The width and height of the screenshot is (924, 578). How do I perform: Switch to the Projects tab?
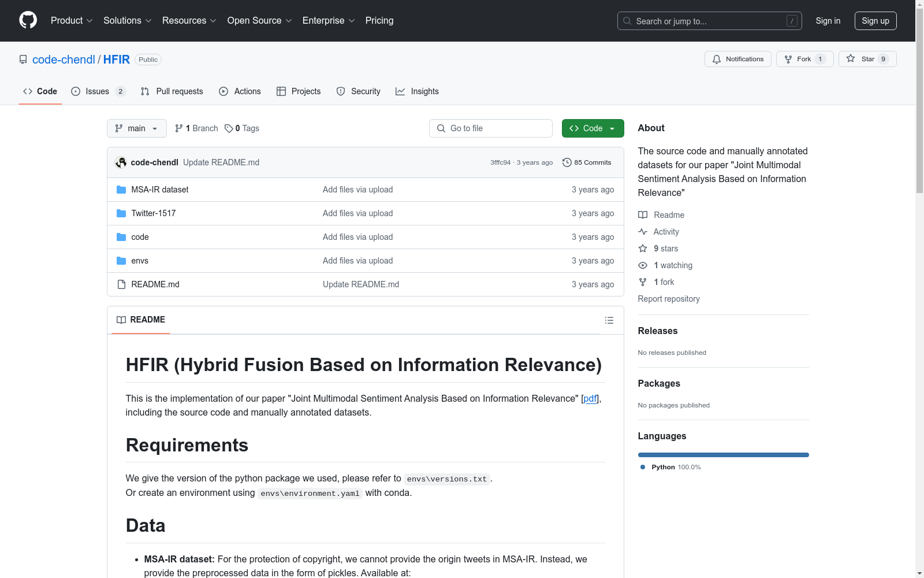[299, 91]
